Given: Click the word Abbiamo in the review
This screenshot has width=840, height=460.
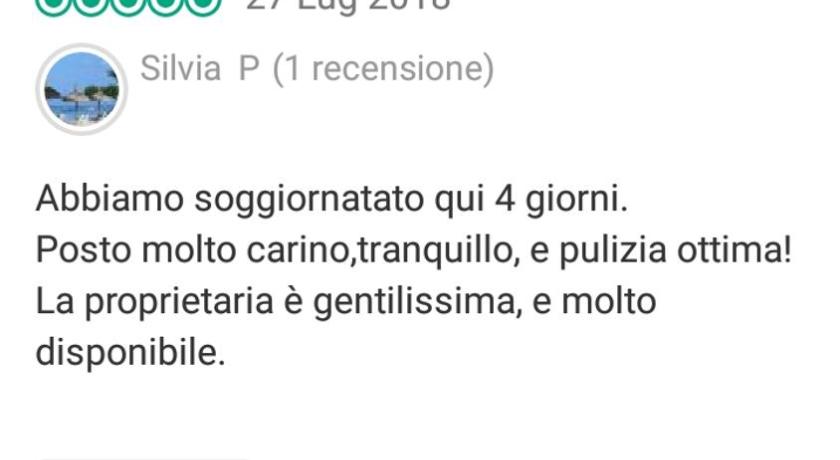Looking at the screenshot, I should pyautogui.click(x=110, y=199).
